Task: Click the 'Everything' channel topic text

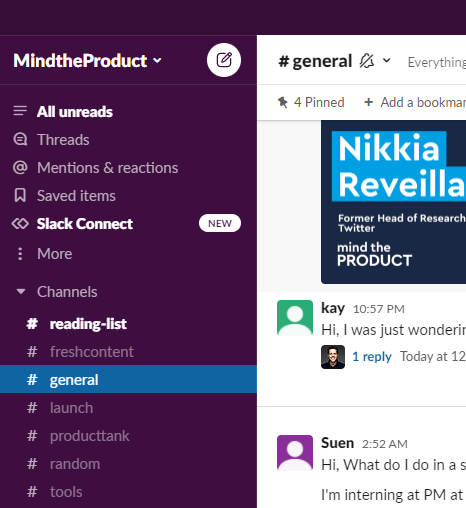Action: [437, 62]
